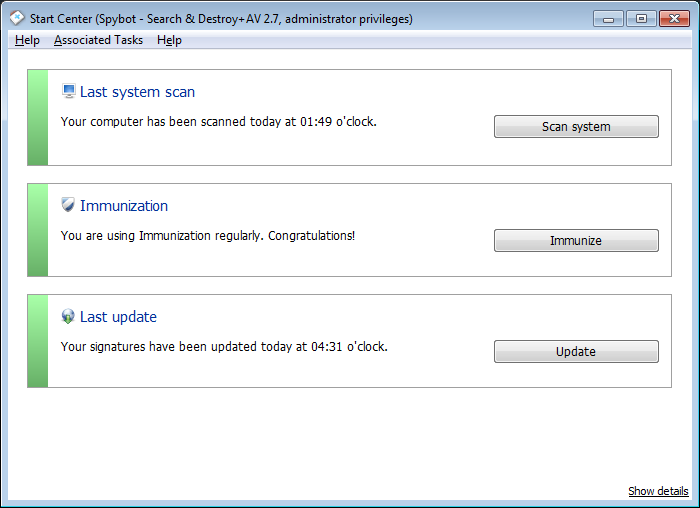Image resolution: width=700 pixels, height=508 pixels.
Task: Click the shield icon beside Immunization
Action: point(68,205)
